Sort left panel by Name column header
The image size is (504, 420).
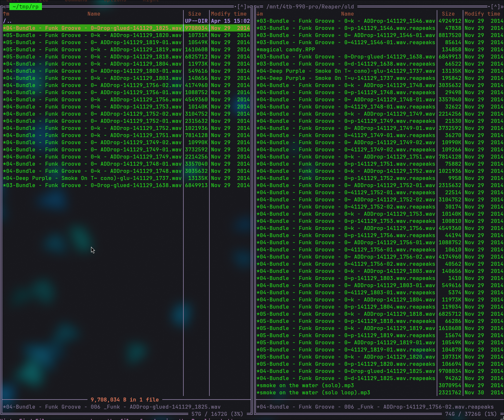point(94,14)
